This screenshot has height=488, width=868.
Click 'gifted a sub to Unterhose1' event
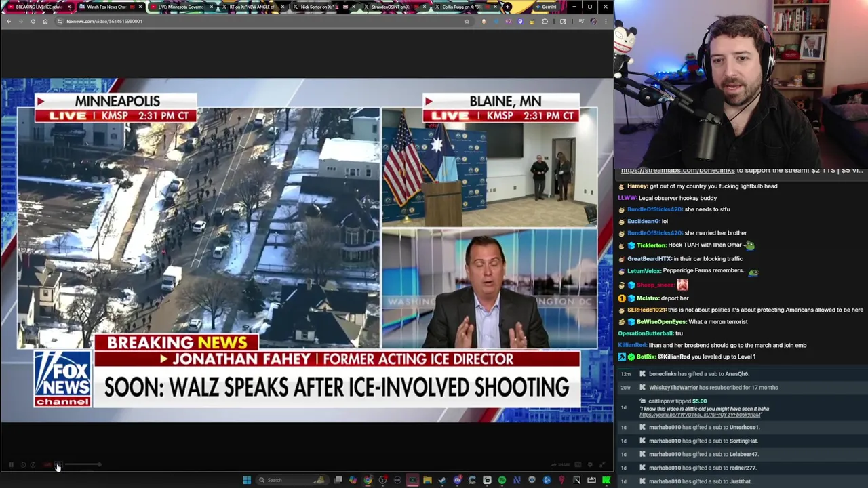(704, 428)
